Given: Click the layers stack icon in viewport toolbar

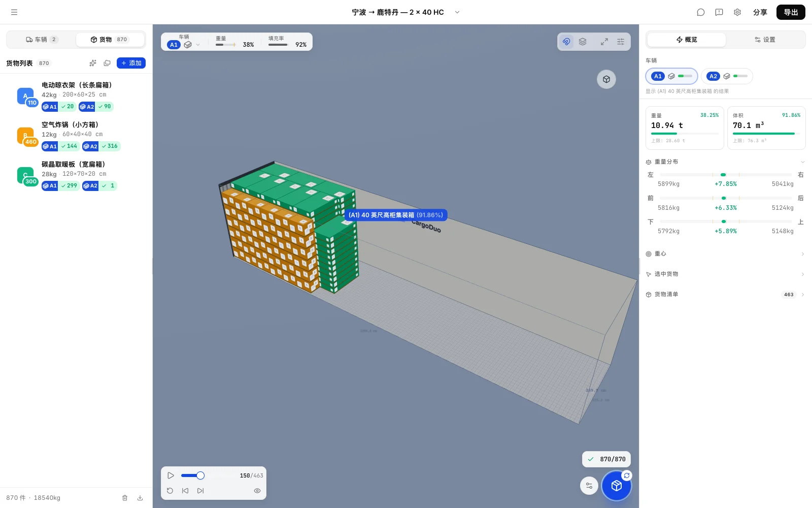Looking at the screenshot, I should (x=583, y=42).
